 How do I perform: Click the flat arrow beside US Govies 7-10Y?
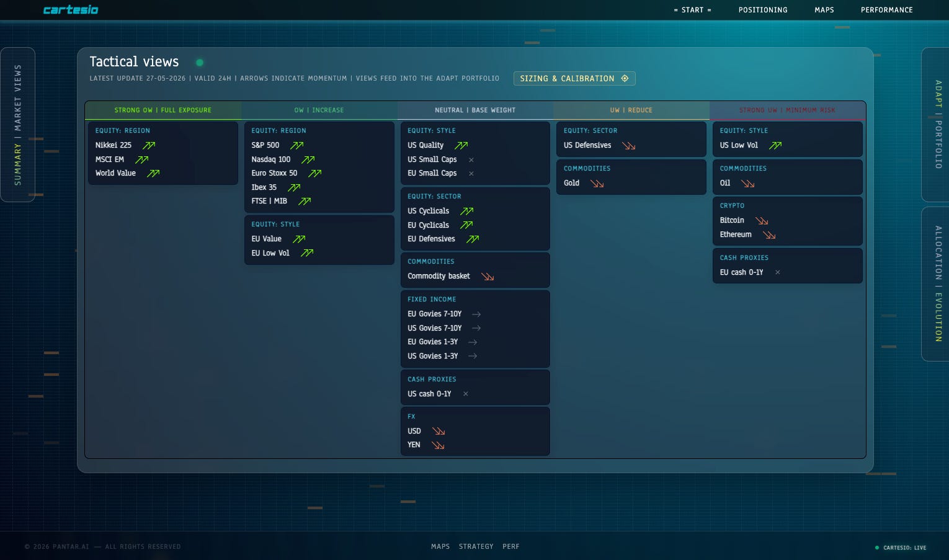pos(476,328)
